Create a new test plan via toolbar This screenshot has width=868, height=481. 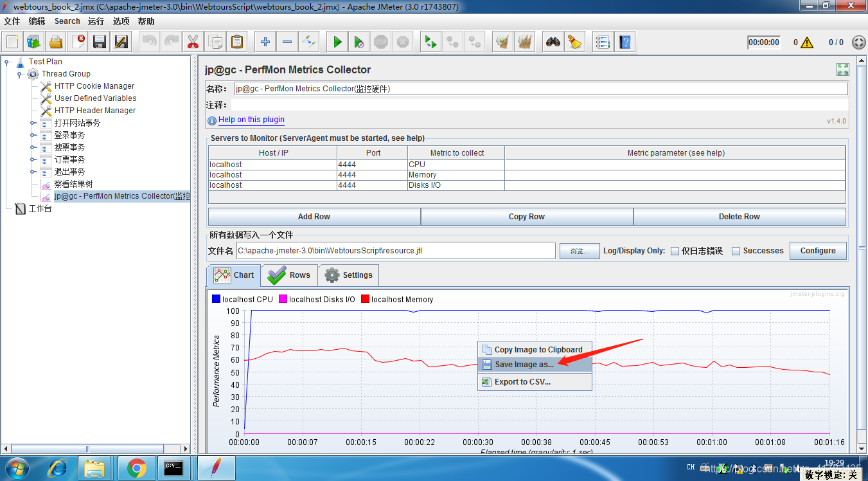[12, 42]
